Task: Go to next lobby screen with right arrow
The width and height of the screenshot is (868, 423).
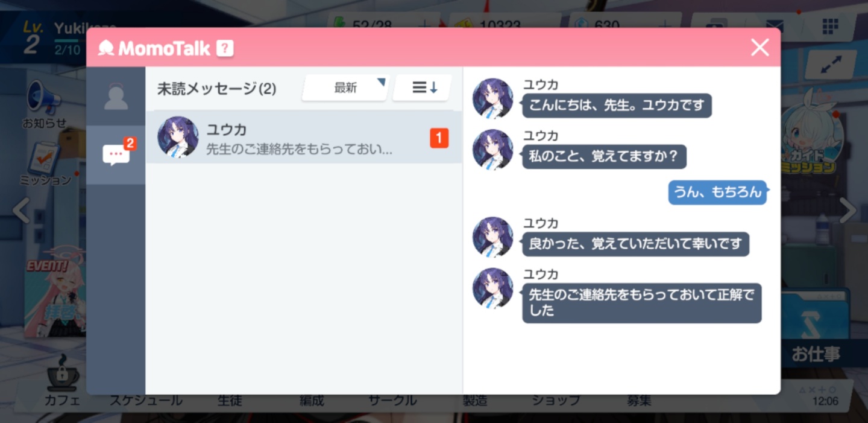Action: [848, 211]
